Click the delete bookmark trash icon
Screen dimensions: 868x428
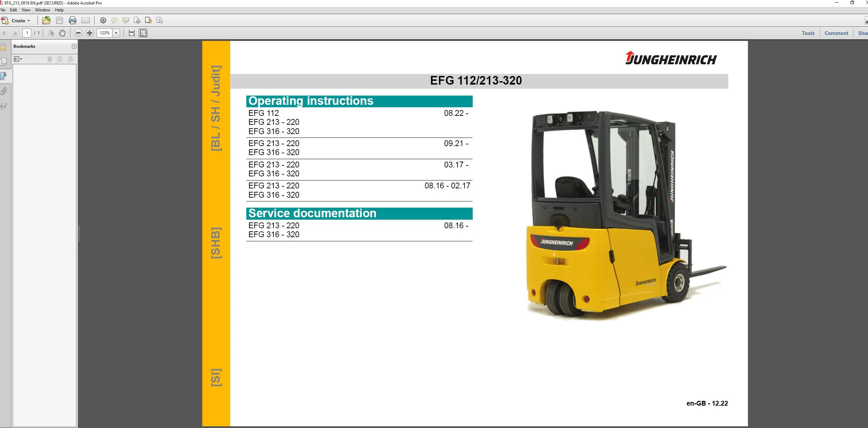[x=50, y=59]
